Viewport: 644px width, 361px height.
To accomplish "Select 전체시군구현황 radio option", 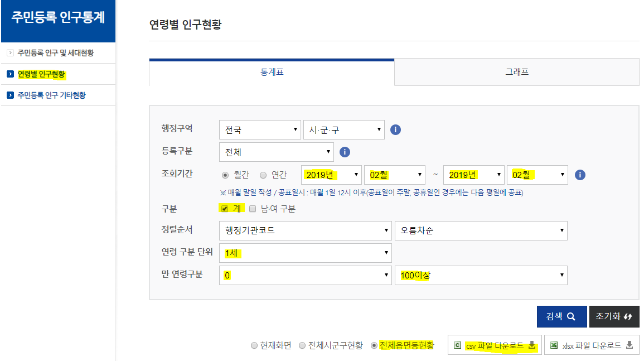I will [x=302, y=345].
